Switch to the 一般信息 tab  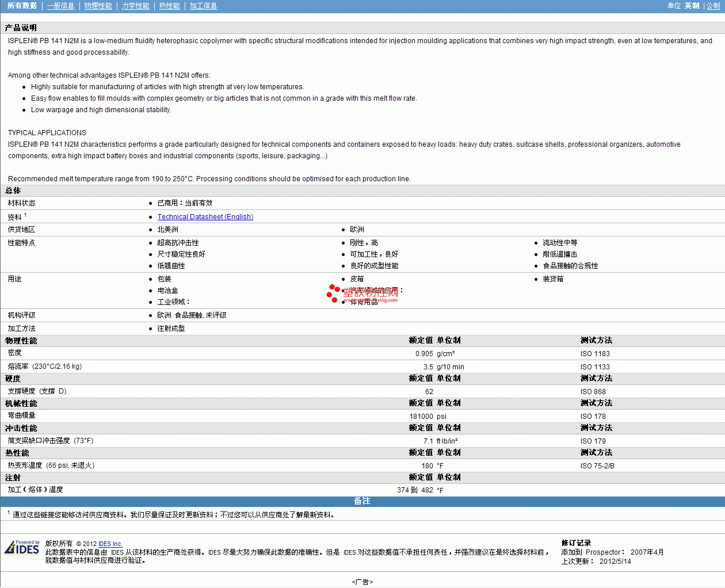(x=60, y=6)
